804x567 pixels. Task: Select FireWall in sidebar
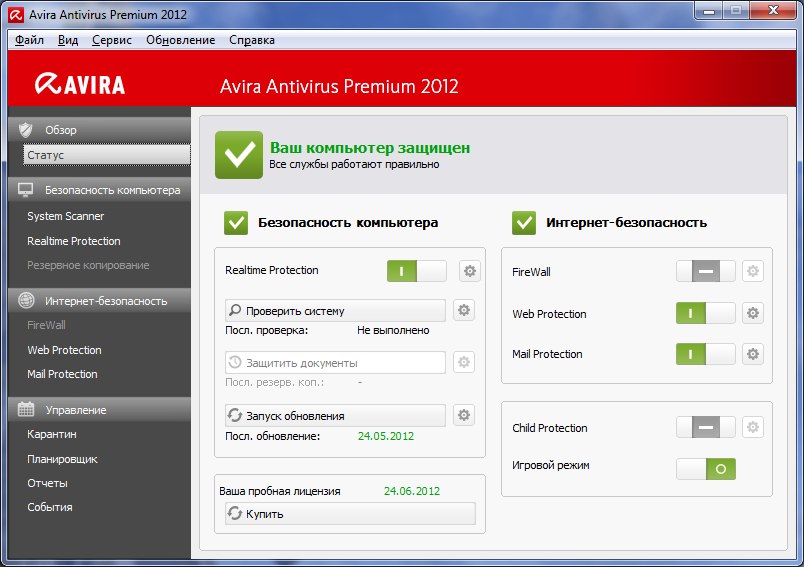pos(46,325)
